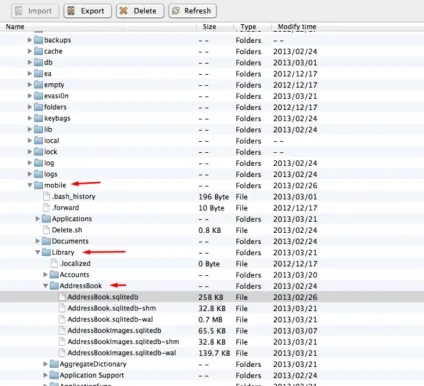Select the folders folder icon
The image size is (424, 386).
click(x=38, y=107)
